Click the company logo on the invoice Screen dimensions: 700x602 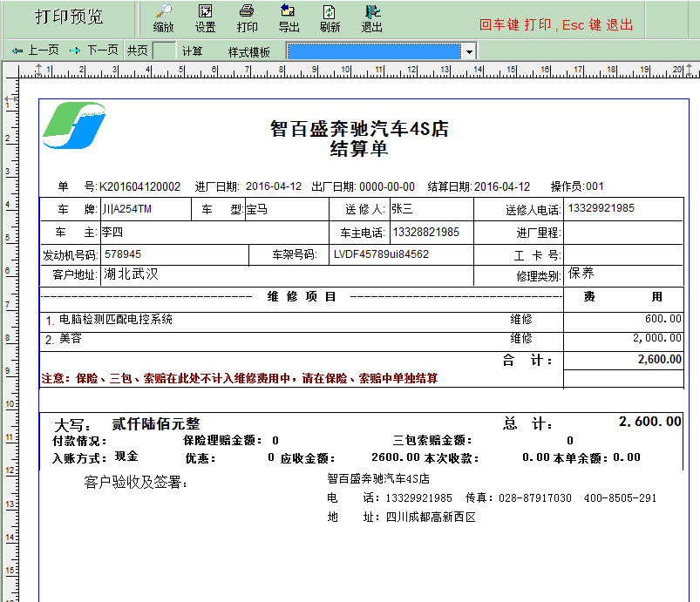point(74,125)
